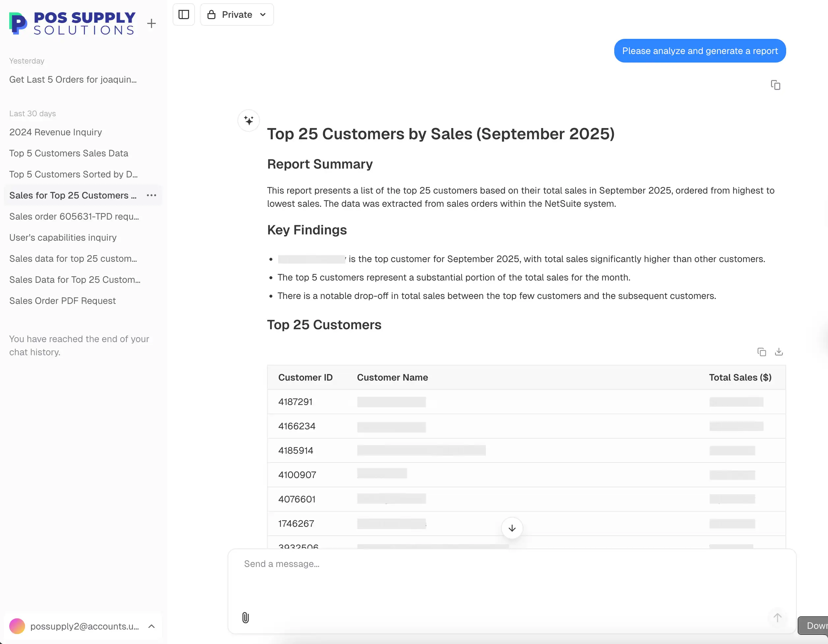
Task: Click the user avatar at the bottom left
Action: [x=17, y=626]
